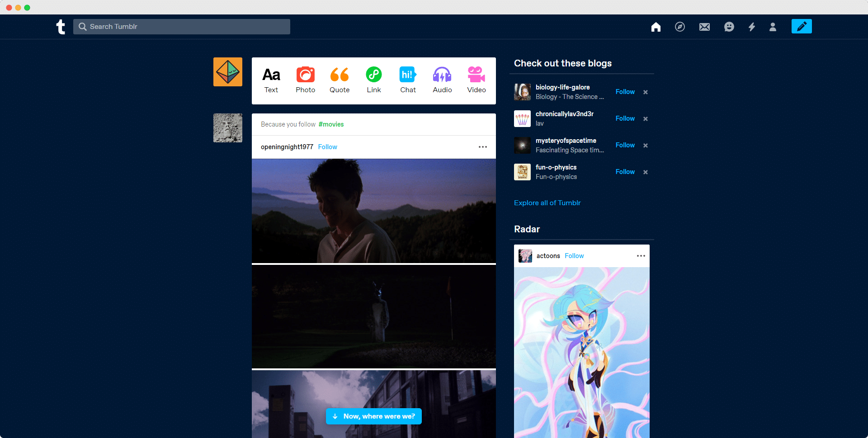Click the mysteryofspacetime avatar
Viewport: 868px width, 438px height.
[523, 145]
